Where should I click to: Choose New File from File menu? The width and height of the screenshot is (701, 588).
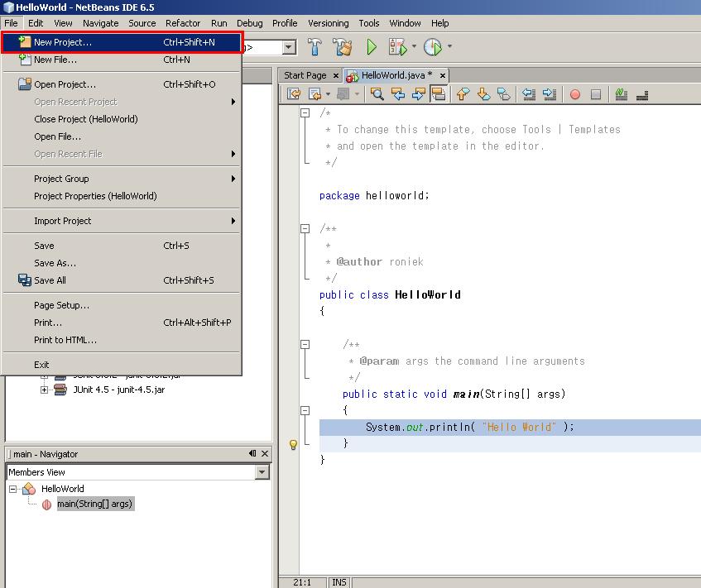tap(122, 60)
